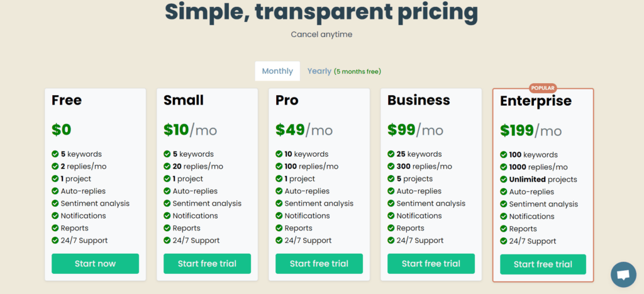Image resolution: width=644 pixels, height=294 pixels.
Task: Start free trial for Small plan
Action: pos(207,264)
